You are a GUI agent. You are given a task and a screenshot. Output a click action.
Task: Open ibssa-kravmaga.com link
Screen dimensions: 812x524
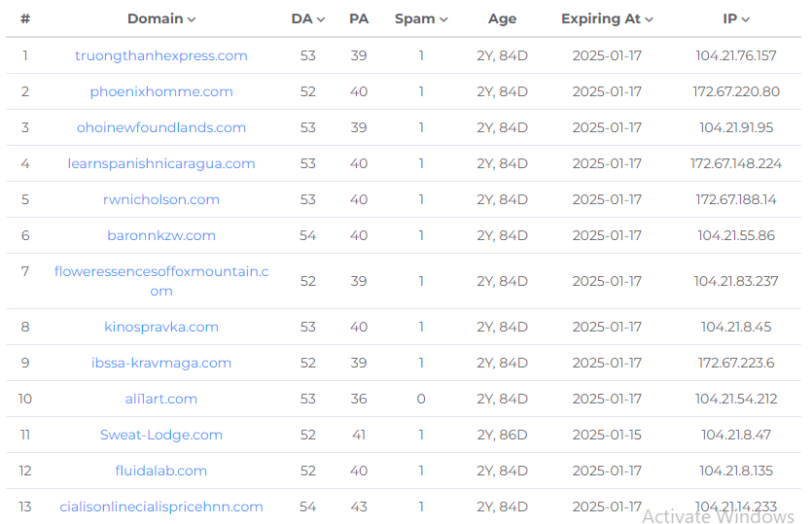pos(161,363)
